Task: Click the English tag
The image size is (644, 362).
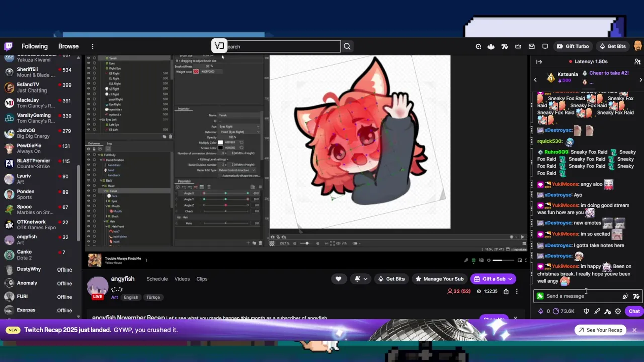Action: click(x=131, y=297)
